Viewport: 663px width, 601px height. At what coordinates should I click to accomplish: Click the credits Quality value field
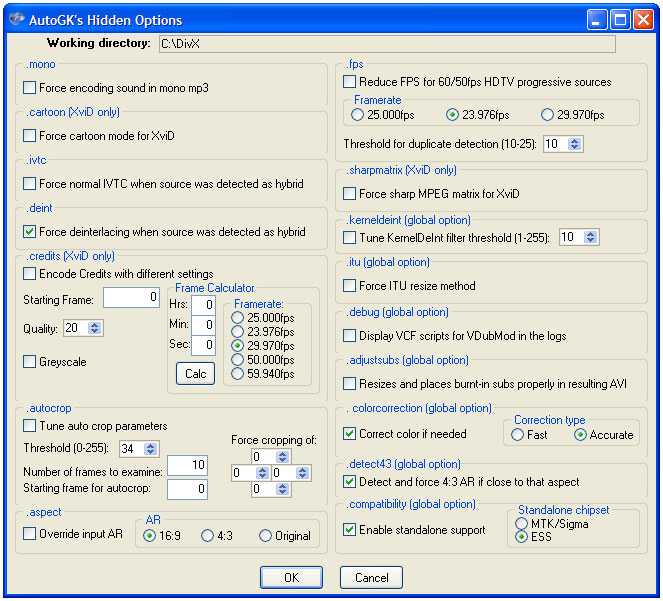[x=76, y=328]
